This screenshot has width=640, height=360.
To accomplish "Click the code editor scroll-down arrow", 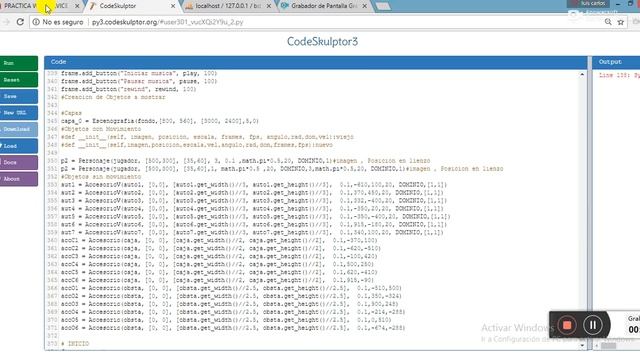I will tap(582, 346).
